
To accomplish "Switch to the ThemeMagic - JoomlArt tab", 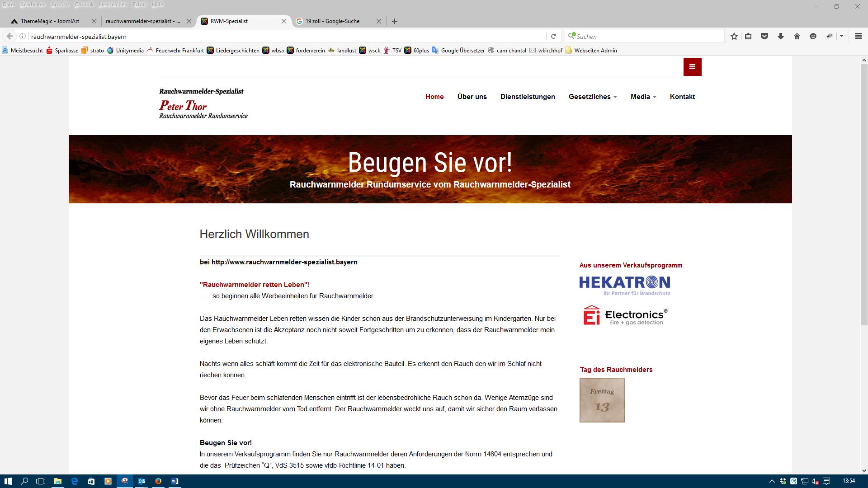I will (x=50, y=21).
